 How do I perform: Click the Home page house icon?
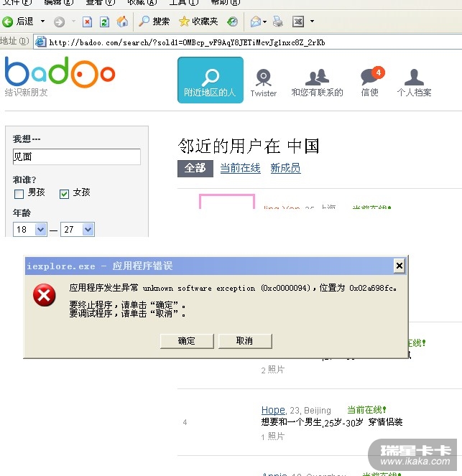122,22
